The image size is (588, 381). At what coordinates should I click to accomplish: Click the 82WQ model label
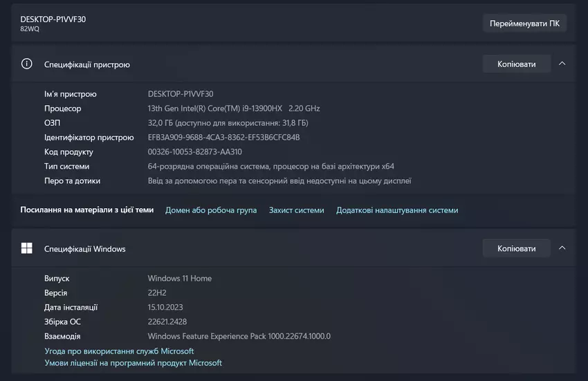(30, 29)
